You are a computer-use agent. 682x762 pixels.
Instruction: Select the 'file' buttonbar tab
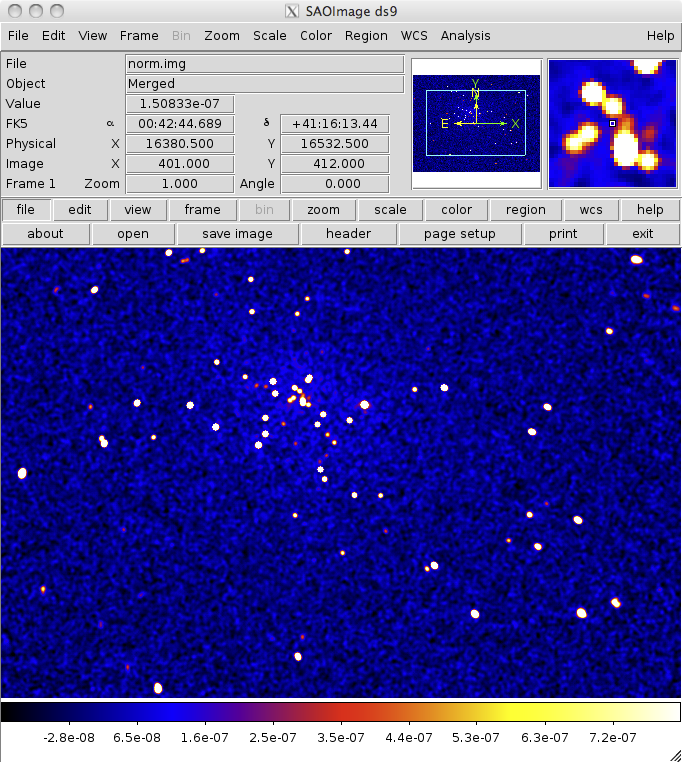pyautogui.click(x=26, y=210)
